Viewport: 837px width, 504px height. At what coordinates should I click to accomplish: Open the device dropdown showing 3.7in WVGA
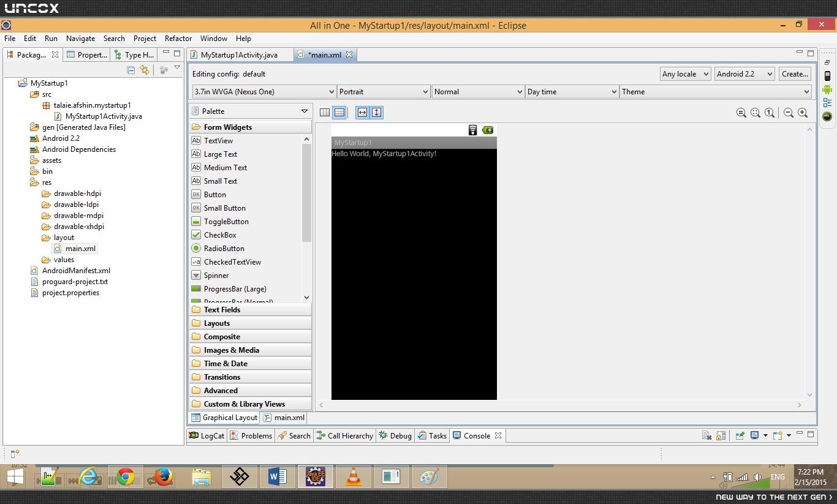click(x=264, y=92)
